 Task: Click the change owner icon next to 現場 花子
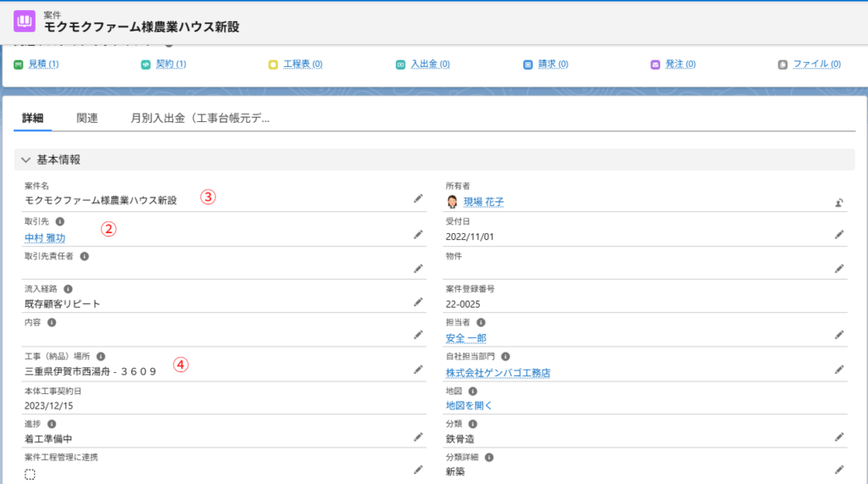838,203
